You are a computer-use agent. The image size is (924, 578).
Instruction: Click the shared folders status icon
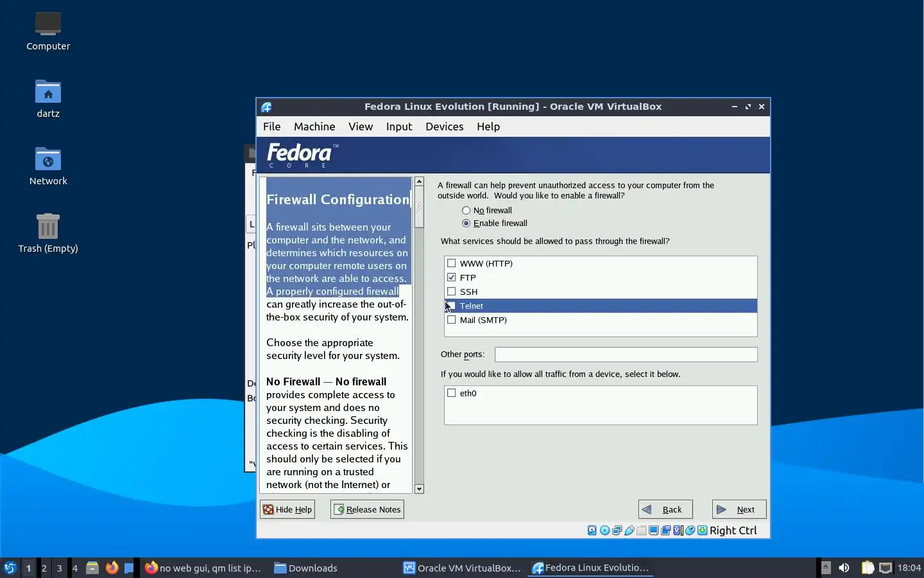641,530
